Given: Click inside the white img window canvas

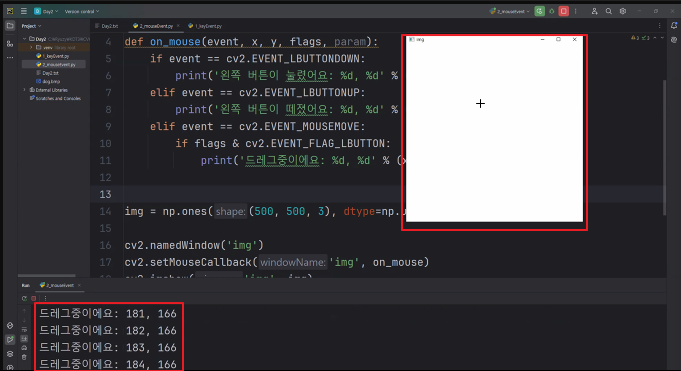Looking at the screenshot, I should tap(494, 132).
